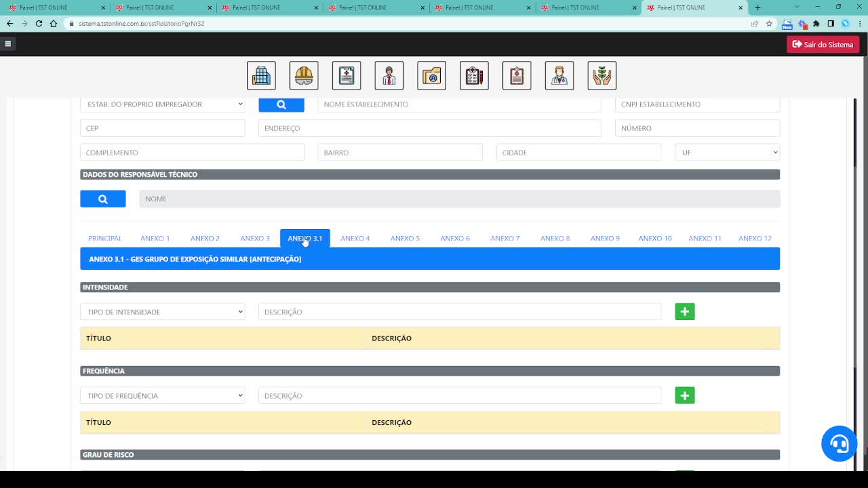Focus the Endereço field
The height and width of the screenshot is (488, 868).
tap(430, 128)
